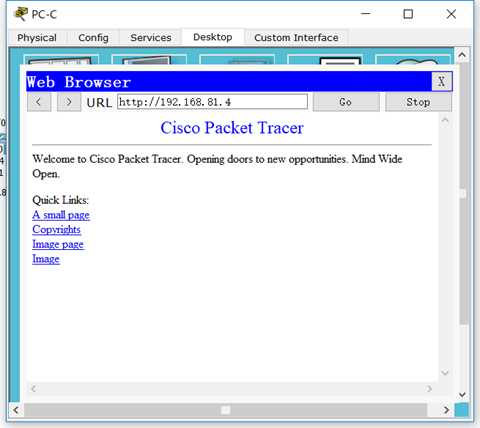Open the 'A small page' link
Viewport: 480px width, 428px height.
[61, 215]
